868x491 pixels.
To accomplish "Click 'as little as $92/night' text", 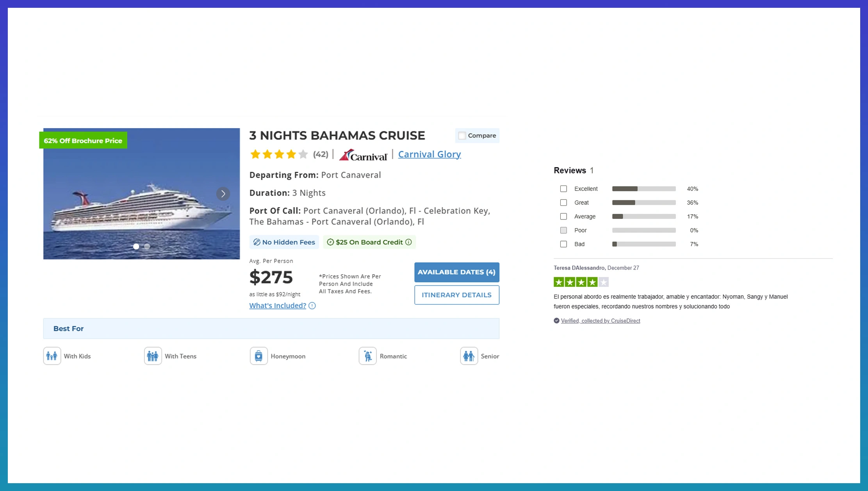I will (x=275, y=295).
